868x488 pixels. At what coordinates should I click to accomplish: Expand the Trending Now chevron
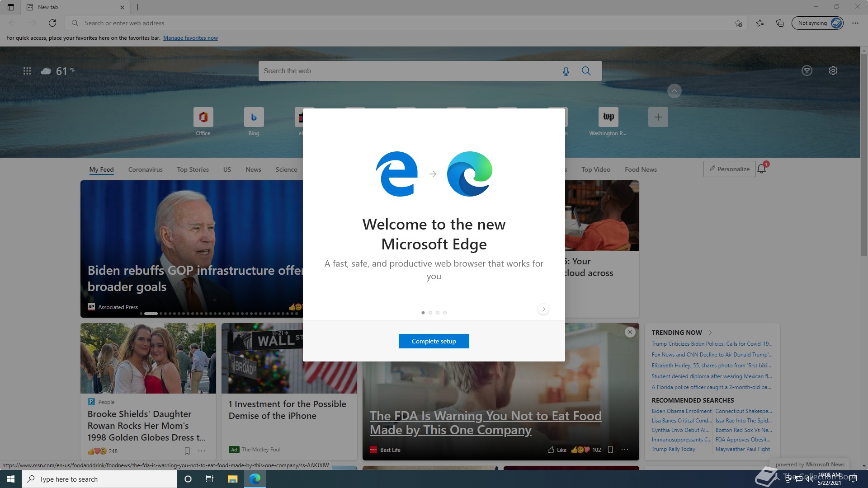tap(710, 333)
